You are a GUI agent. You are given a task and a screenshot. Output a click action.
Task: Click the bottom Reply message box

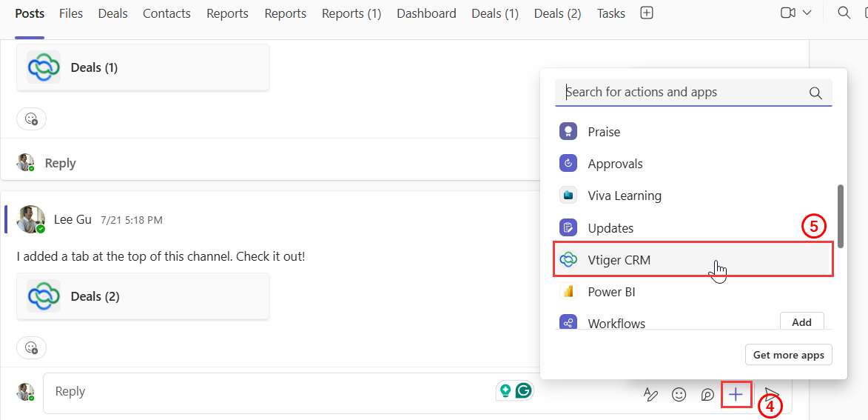pos(417,393)
